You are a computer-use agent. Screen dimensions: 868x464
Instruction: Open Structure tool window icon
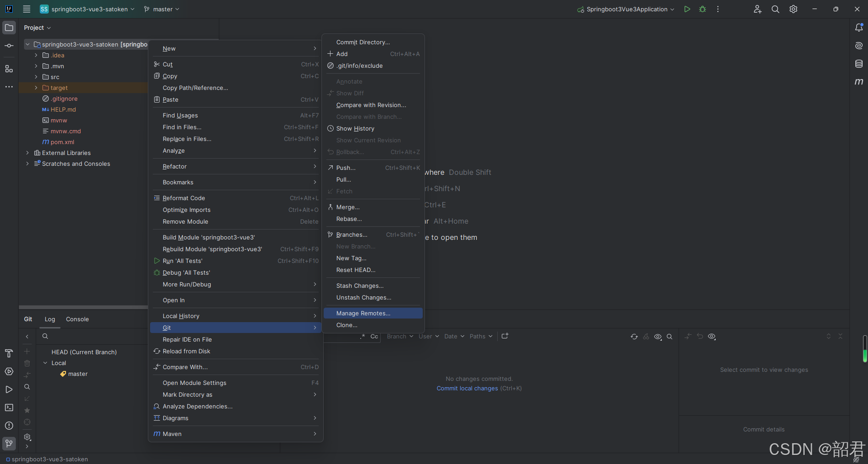[x=9, y=69]
